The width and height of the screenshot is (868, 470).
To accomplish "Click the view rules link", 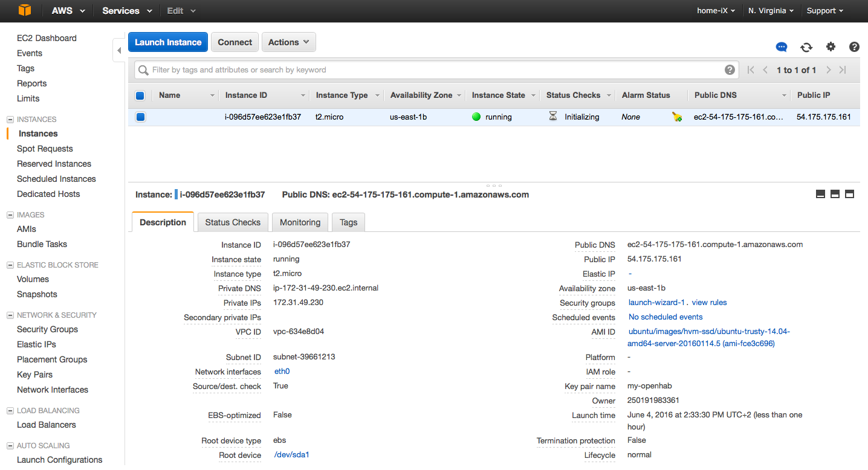I will tap(709, 302).
